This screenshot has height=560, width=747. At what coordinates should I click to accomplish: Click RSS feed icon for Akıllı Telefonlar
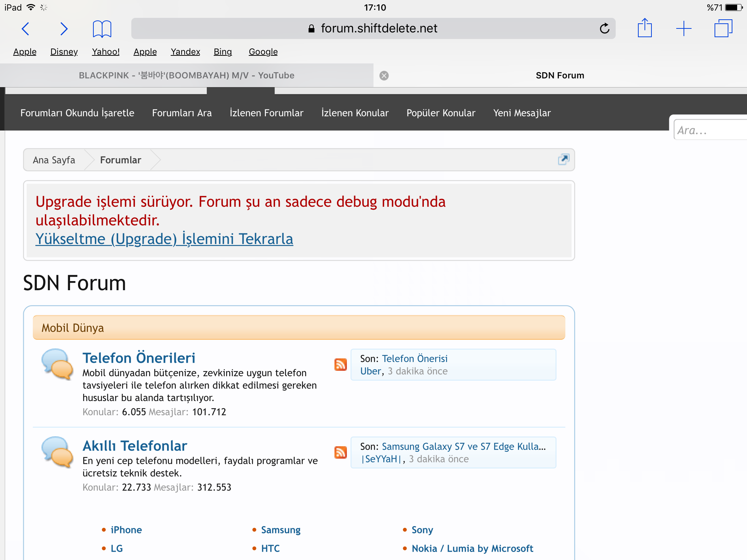pos(340,452)
